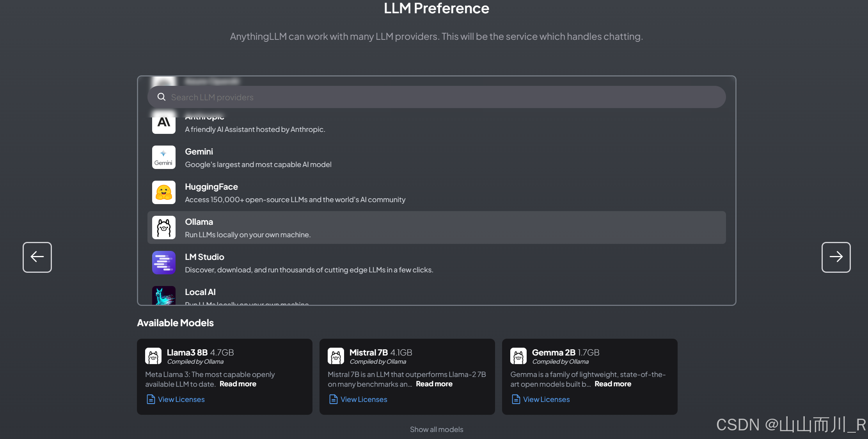
Task: Click the Gemini provider logo icon
Action: click(163, 157)
